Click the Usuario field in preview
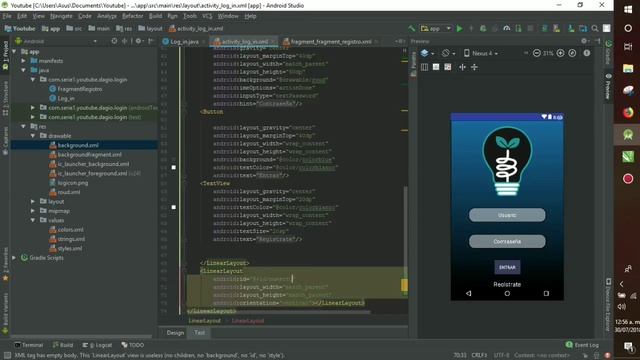This screenshot has height=360, width=640. tap(507, 215)
